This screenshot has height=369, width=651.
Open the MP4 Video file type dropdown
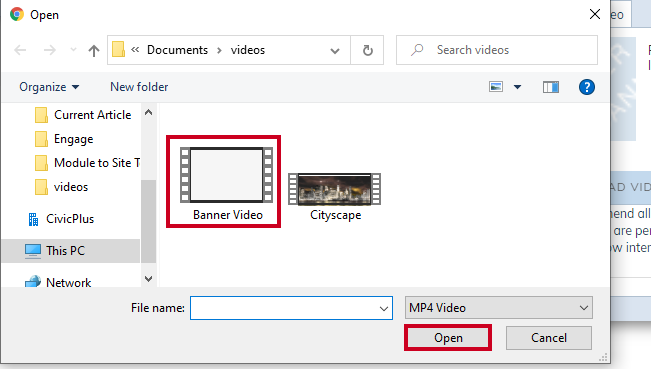click(x=499, y=308)
